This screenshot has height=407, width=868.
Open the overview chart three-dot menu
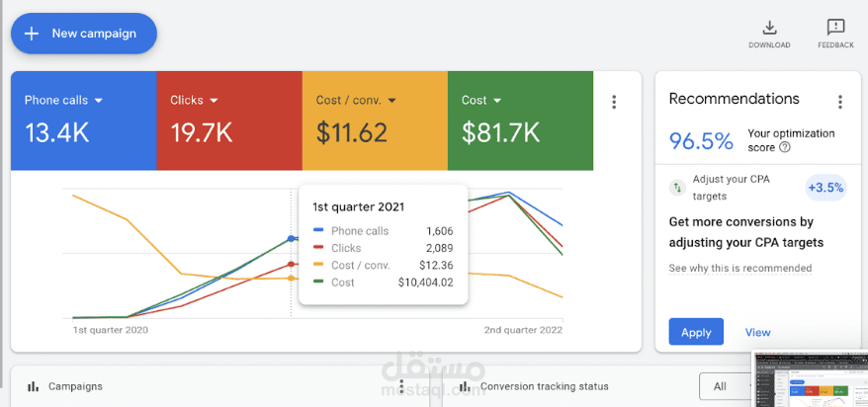[614, 102]
